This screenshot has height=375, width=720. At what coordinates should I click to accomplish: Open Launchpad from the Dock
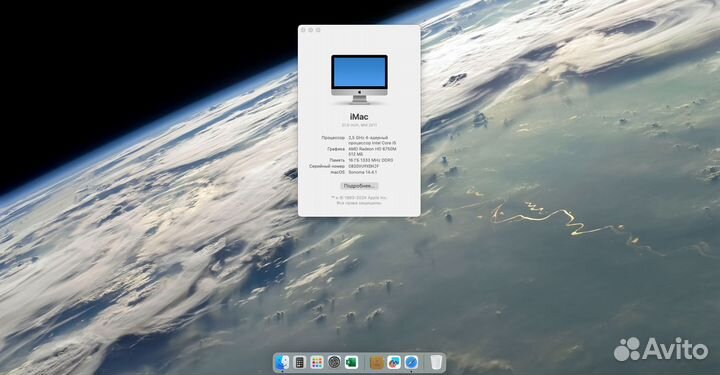(x=317, y=363)
